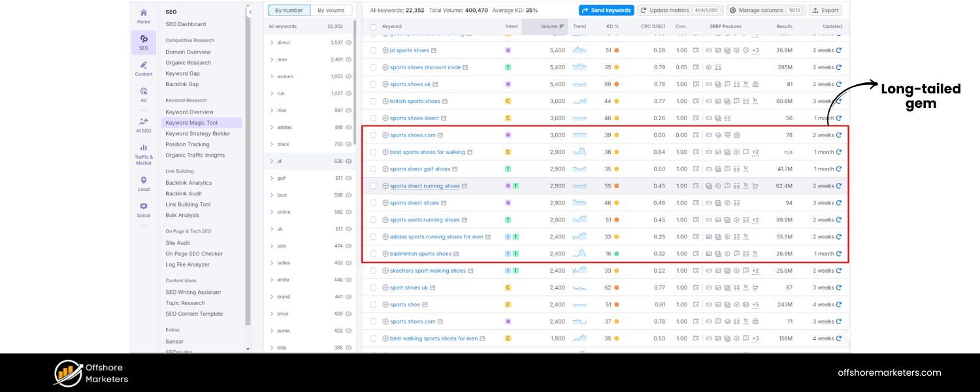
Task: Toggle eye icon for the nike group
Action: point(348,110)
